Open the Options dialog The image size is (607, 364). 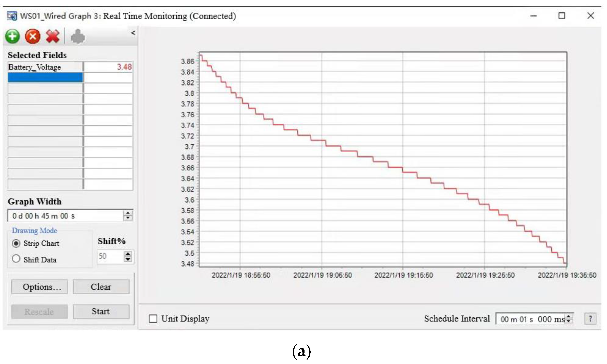point(39,287)
